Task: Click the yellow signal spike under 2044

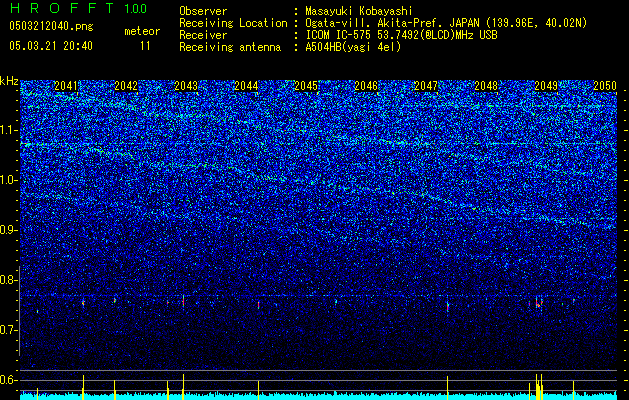Action: (x=258, y=390)
